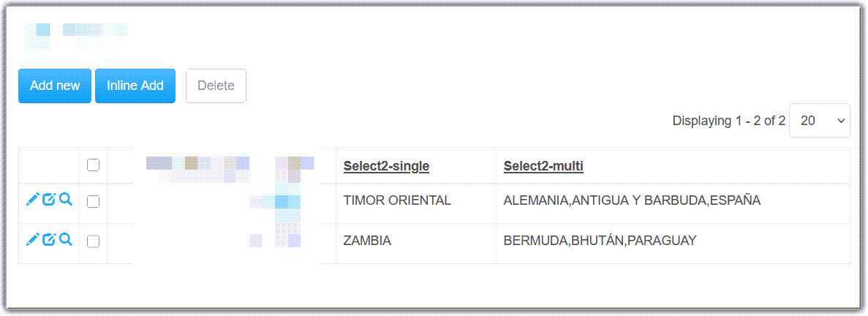The width and height of the screenshot is (868, 316).
Task: Sort by the Select2-single column header
Action: 386,165
